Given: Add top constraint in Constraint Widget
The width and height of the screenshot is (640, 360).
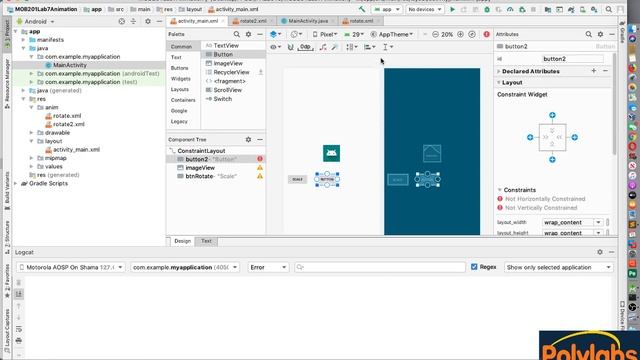Looking at the screenshot, I should 552,115.
